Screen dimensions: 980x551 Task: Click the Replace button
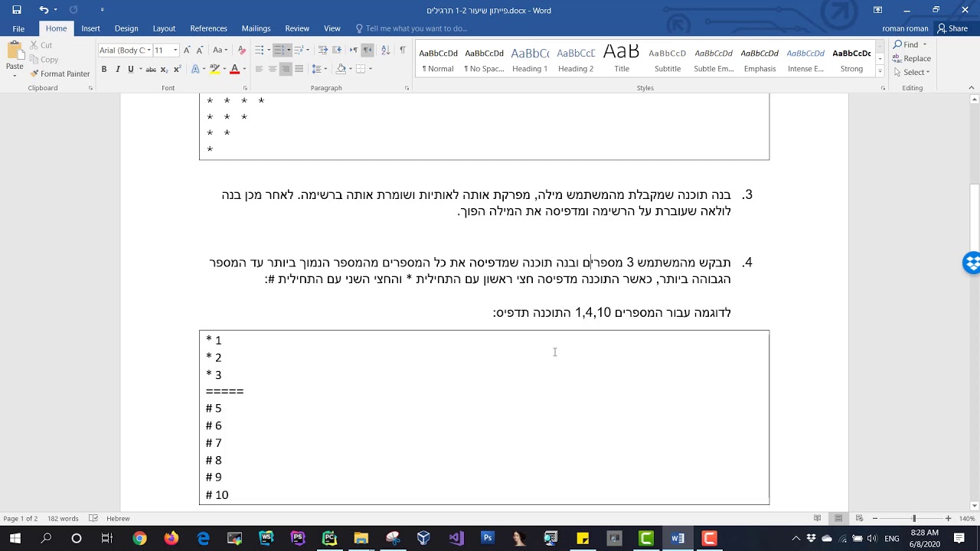click(x=912, y=59)
